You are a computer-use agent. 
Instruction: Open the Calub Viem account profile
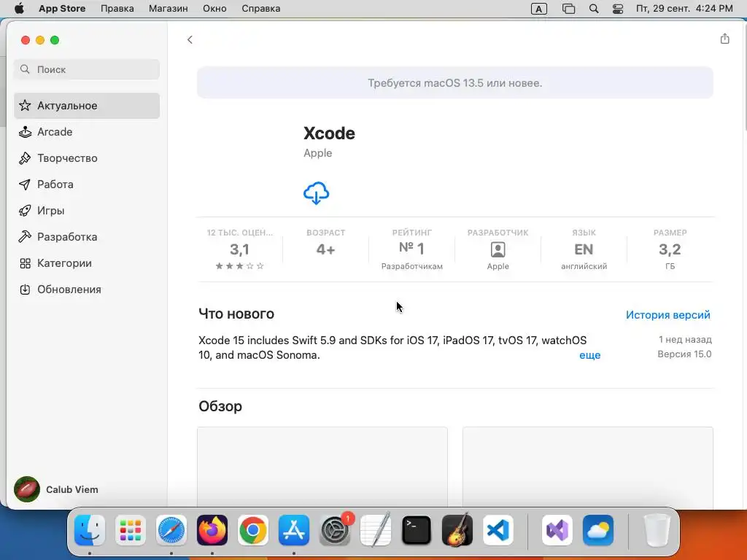(56, 489)
